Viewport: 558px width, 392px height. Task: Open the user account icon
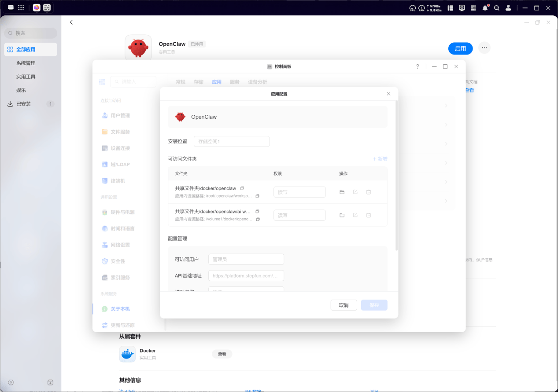[x=508, y=8]
